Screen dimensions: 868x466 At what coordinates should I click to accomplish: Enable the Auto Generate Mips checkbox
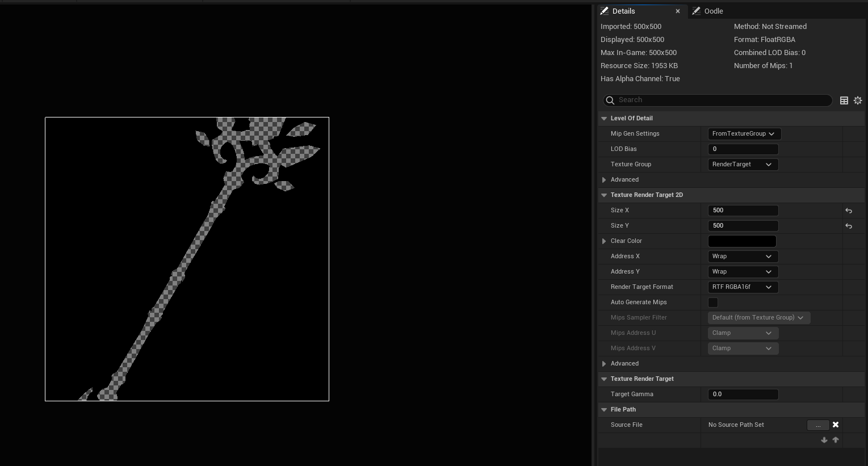(713, 303)
